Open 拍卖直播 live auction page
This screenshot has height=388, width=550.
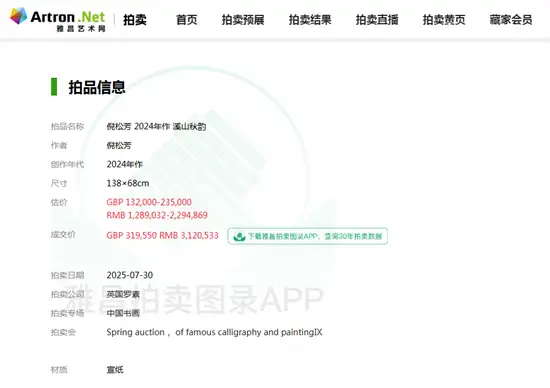click(x=377, y=20)
